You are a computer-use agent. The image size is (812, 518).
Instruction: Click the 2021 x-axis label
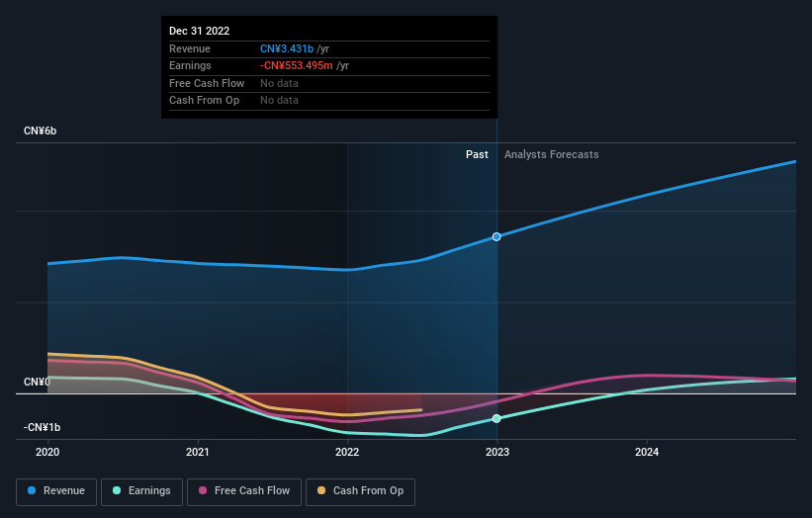click(197, 452)
